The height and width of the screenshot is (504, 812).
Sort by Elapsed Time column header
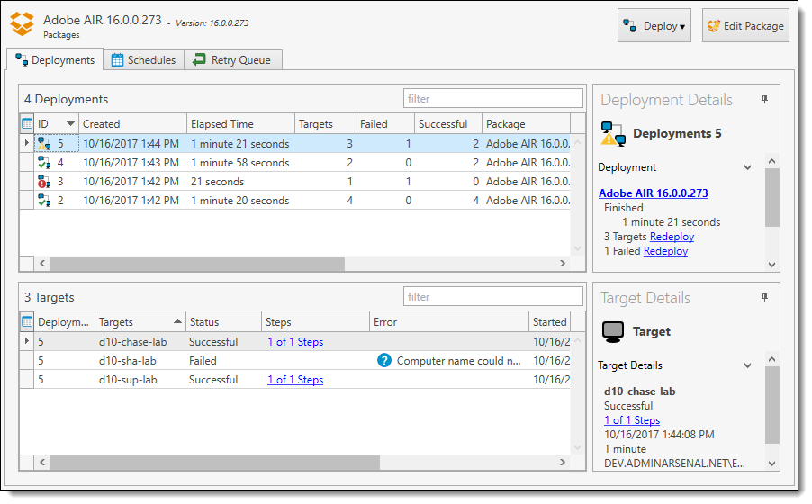pyautogui.click(x=240, y=124)
